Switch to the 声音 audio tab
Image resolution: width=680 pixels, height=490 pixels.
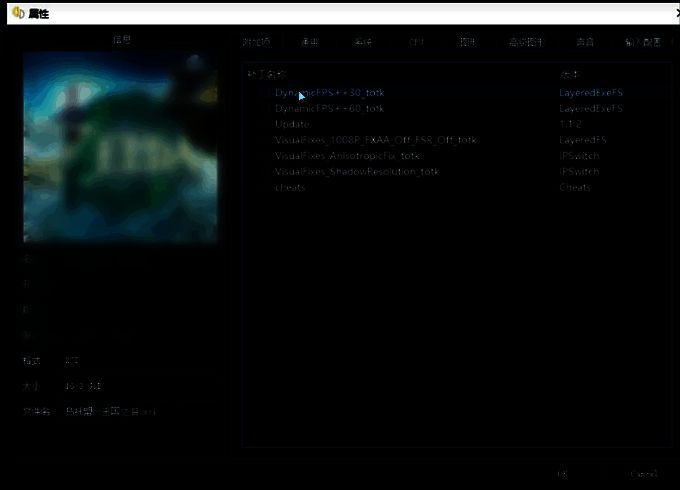(585, 42)
